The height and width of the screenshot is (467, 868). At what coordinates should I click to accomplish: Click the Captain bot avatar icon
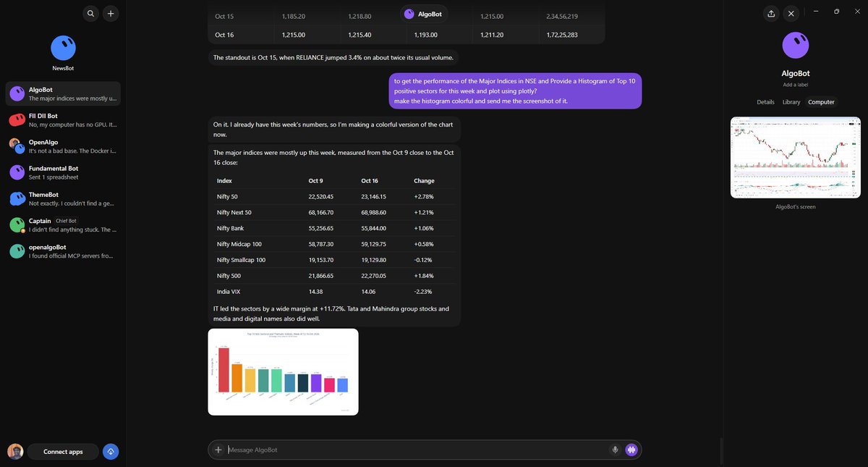[17, 225]
